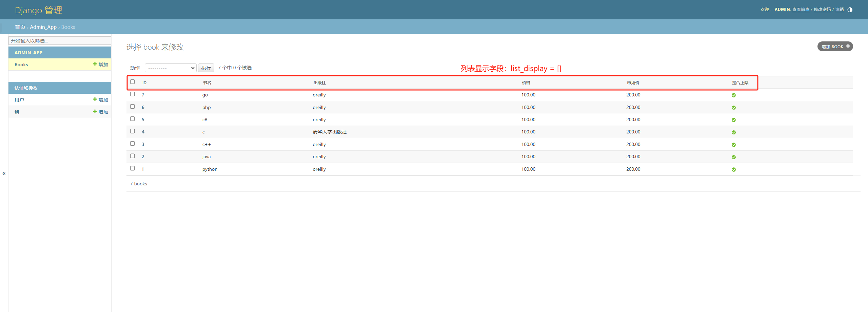Click the book name python
Viewport: 868px width, 312px height.
click(x=210, y=169)
